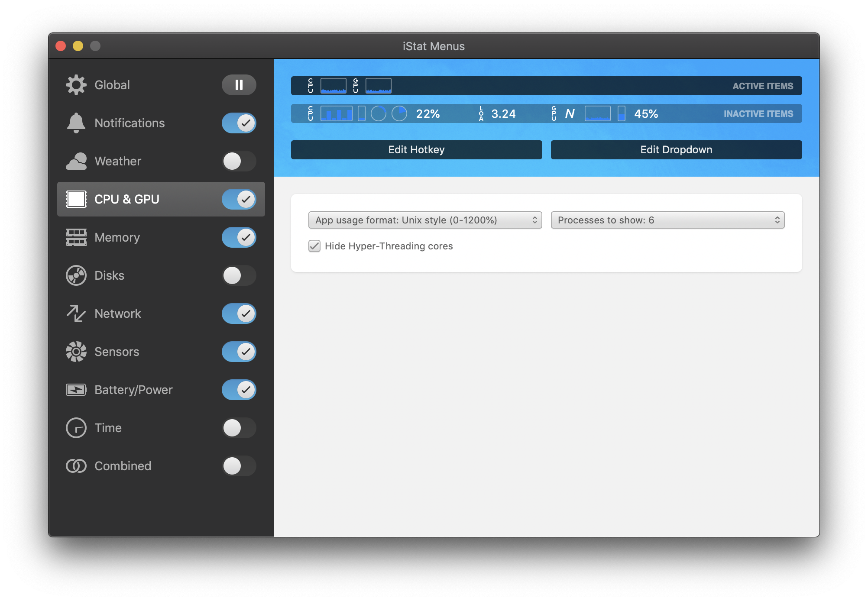
Task: Disable the Memory toggle switch
Action: tap(239, 237)
